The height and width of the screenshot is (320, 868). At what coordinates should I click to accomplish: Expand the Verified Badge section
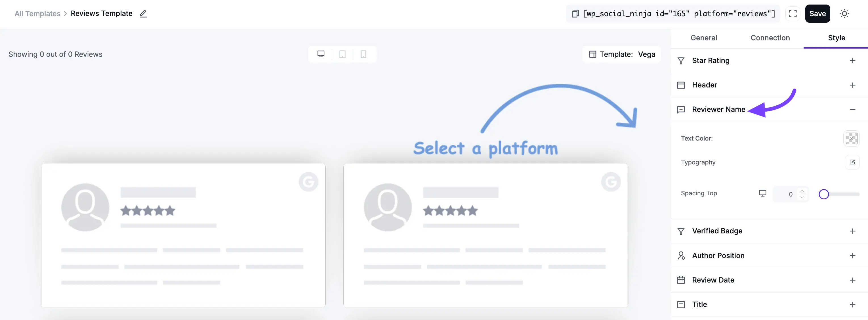click(853, 231)
